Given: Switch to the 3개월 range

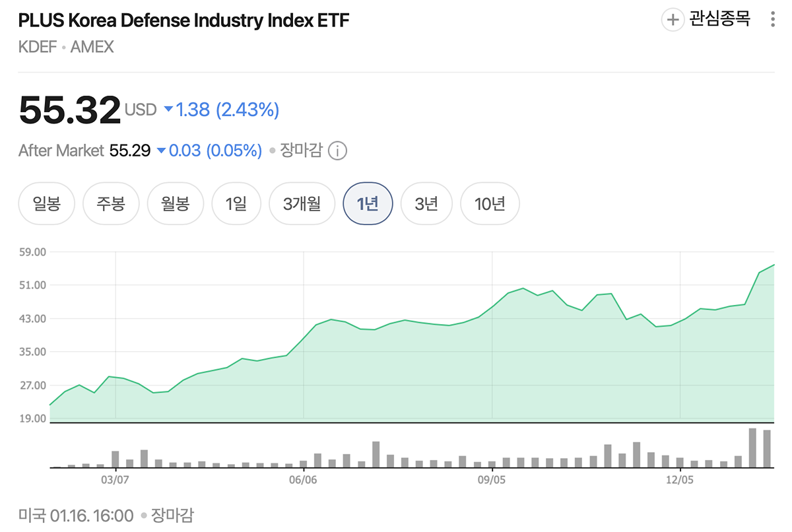Looking at the screenshot, I should tap(302, 203).
